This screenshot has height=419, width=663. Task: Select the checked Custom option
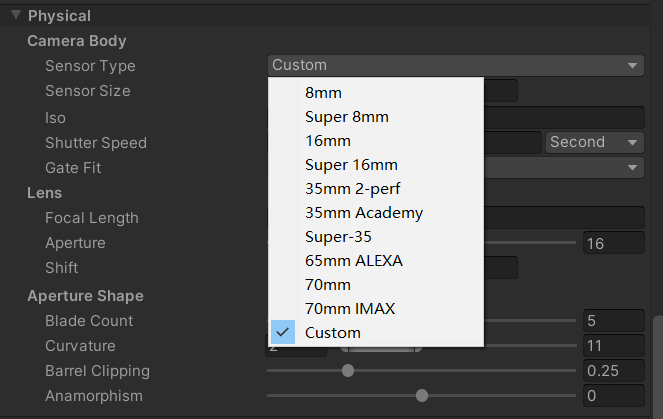(333, 332)
